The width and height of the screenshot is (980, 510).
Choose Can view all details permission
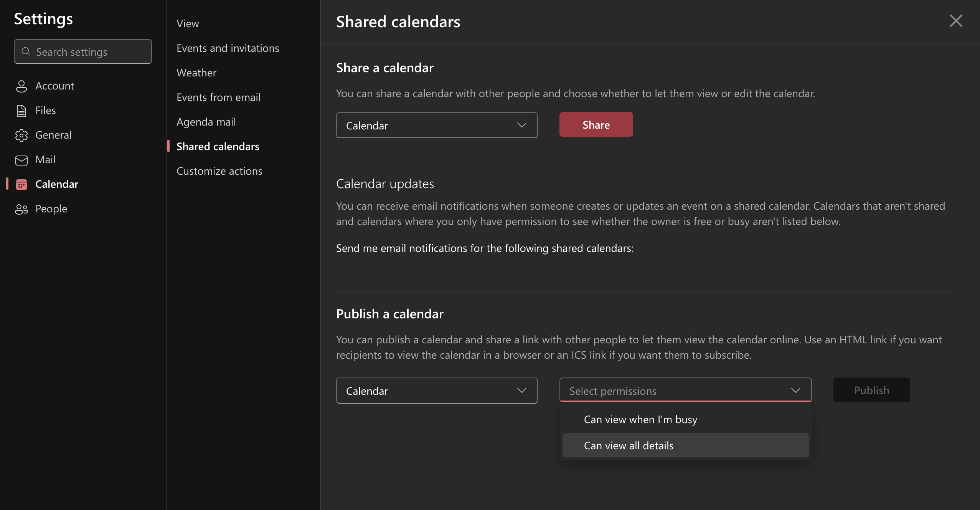[x=628, y=445]
